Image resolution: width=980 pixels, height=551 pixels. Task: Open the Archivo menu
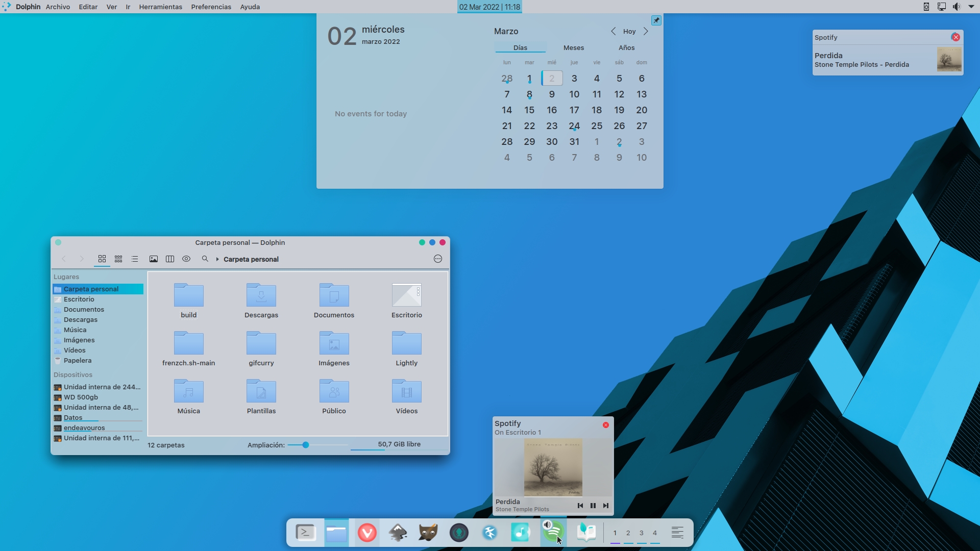[58, 7]
